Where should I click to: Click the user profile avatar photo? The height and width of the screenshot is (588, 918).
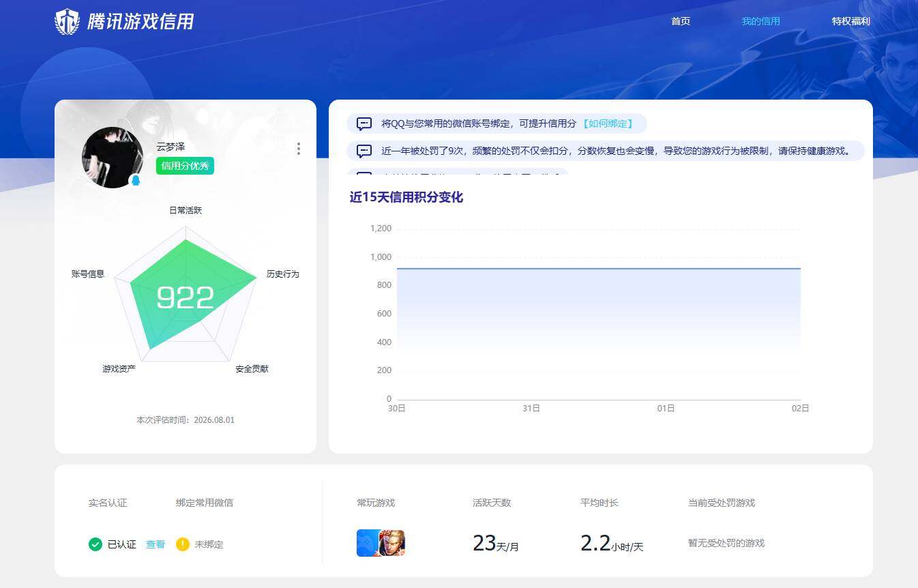tap(113, 158)
